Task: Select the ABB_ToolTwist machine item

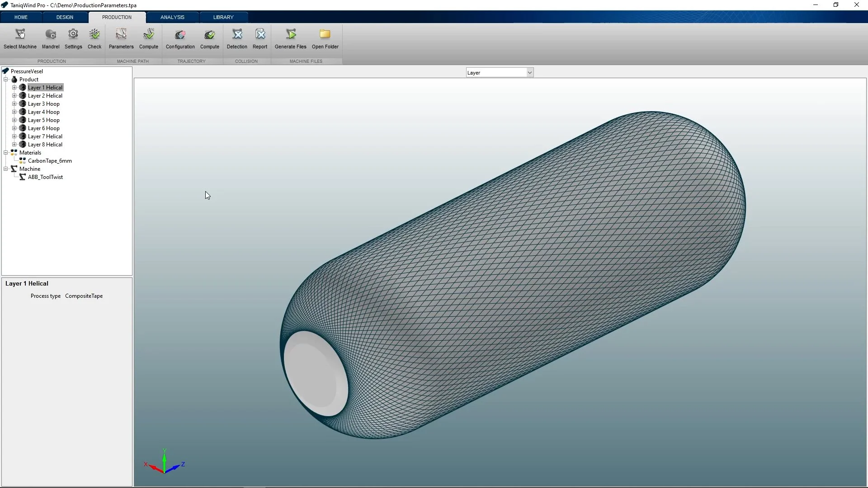Action: (45, 177)
